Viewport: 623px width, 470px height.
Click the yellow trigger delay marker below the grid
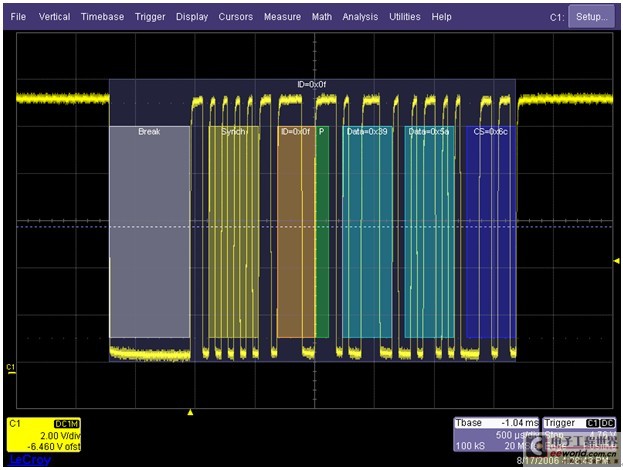tap(191, 412)
